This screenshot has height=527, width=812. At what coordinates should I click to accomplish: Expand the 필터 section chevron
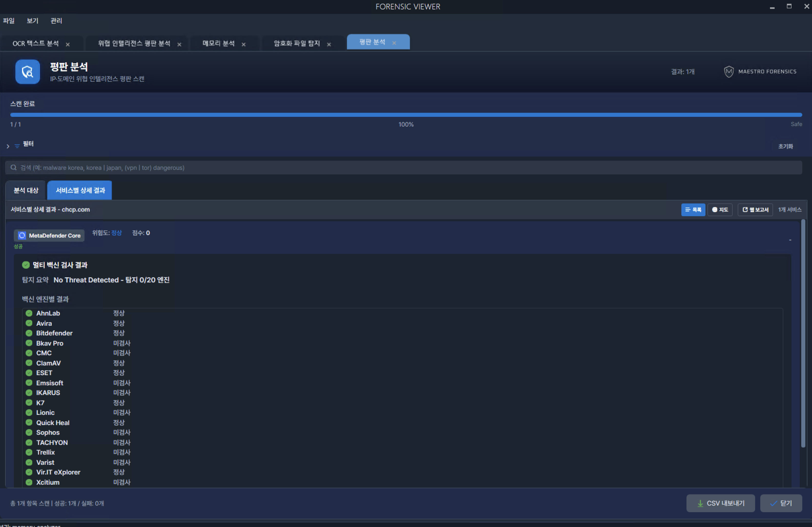click(8, 146)
